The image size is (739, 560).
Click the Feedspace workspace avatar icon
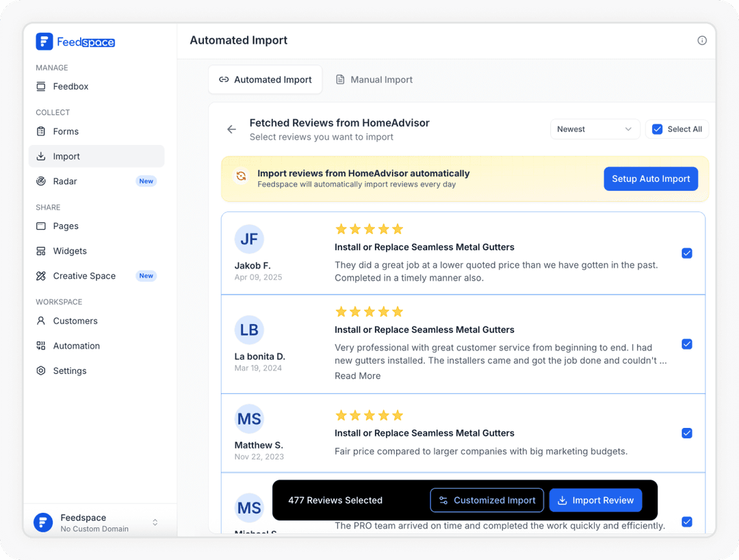tap(43, 522)
